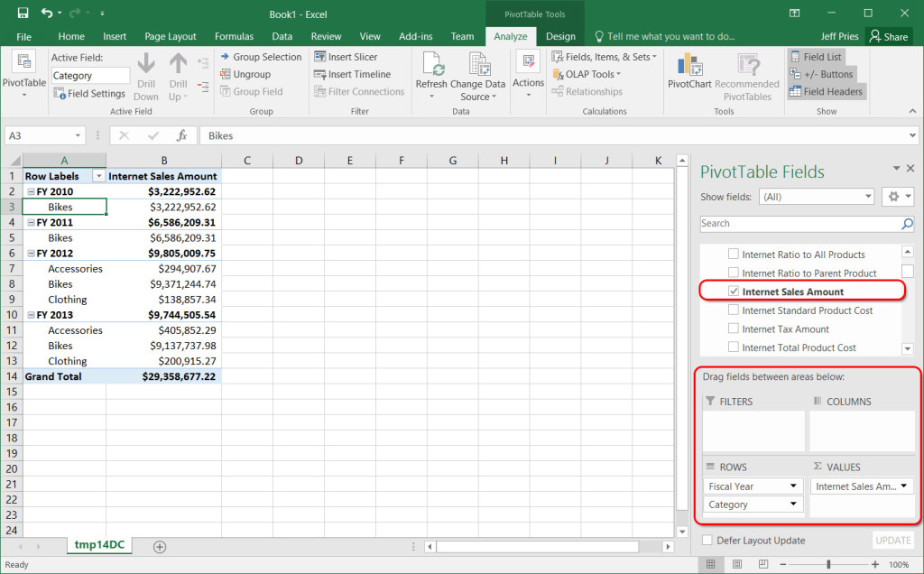Enable Defer Layout Update checkbox
The height and width of the screenshot is (574, 924).
pyautogui.click(x=707, y=541)
